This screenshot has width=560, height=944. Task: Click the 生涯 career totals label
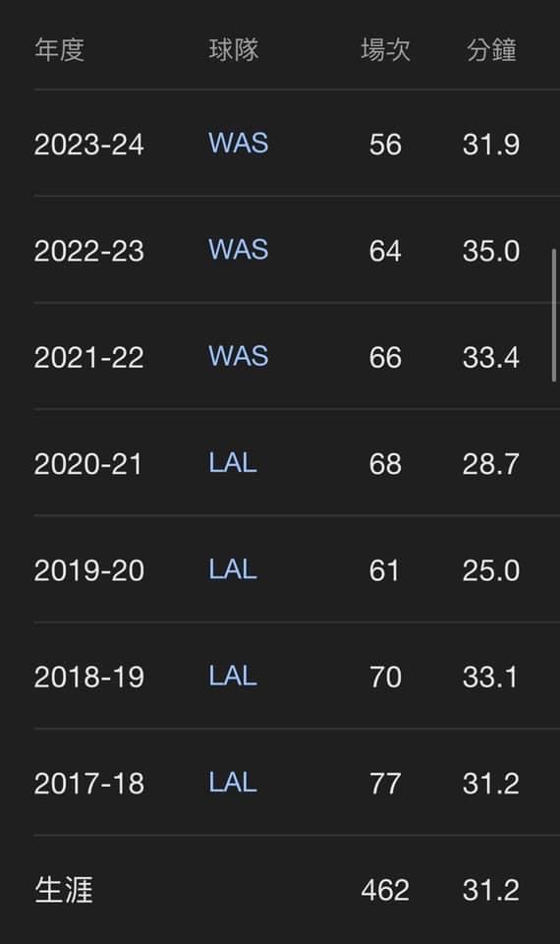coord(64,890)
